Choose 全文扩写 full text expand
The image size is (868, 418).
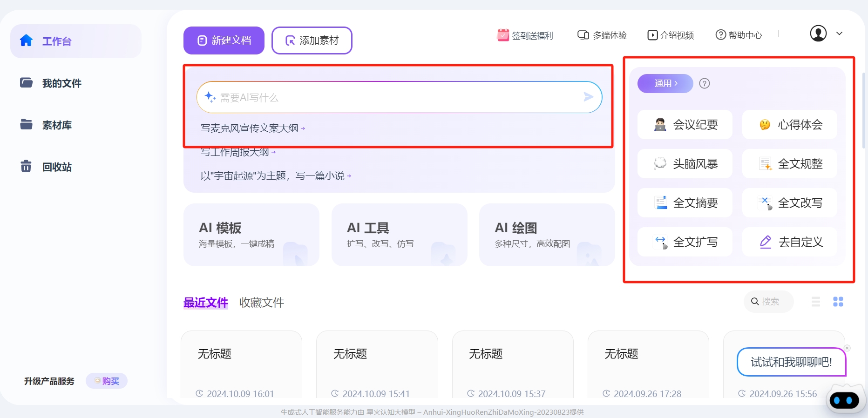685,242
